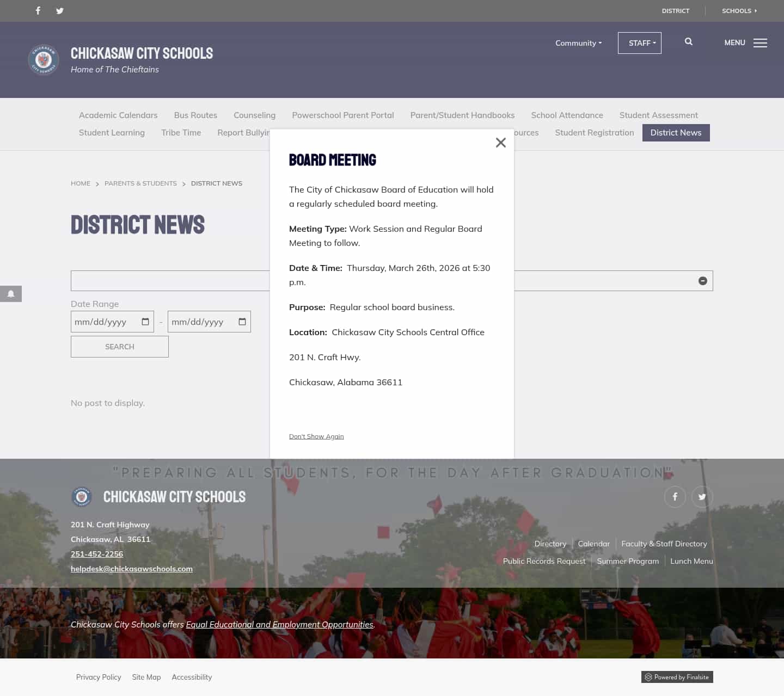784x696 pixels.
Task: Click the notification bell icon on left edge
Action: [x=11, y=294]
